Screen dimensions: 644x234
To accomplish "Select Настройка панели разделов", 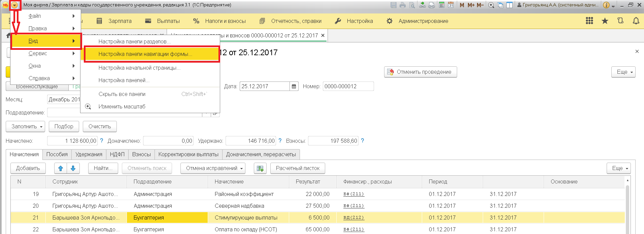I will click(150, 41).
